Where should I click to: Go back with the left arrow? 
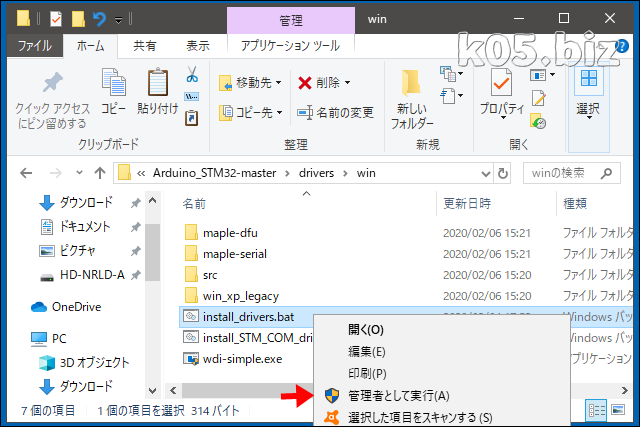[x=26, y=173]
